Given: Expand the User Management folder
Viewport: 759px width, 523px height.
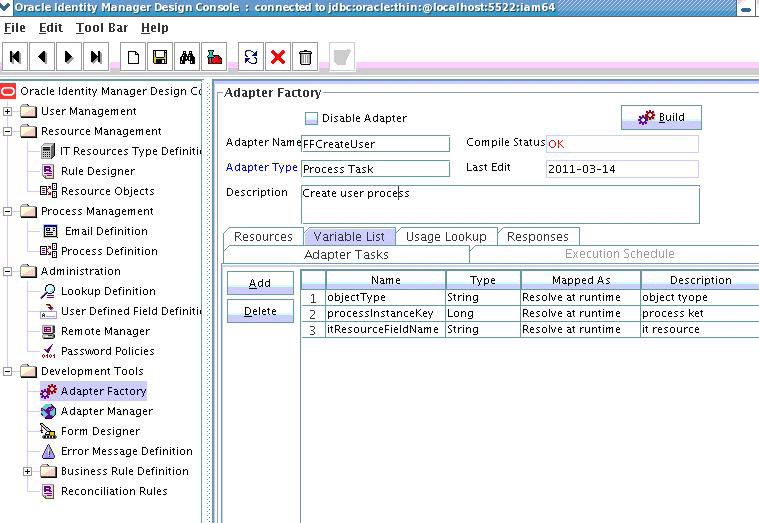Looking at the screenshot, I should pos(7,111).
